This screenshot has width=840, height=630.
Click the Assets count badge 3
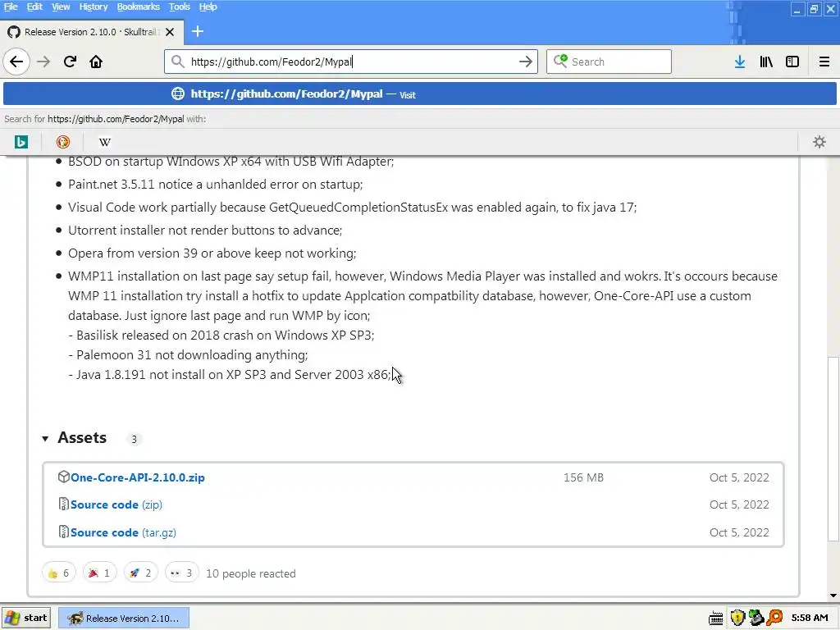(134, 440)
